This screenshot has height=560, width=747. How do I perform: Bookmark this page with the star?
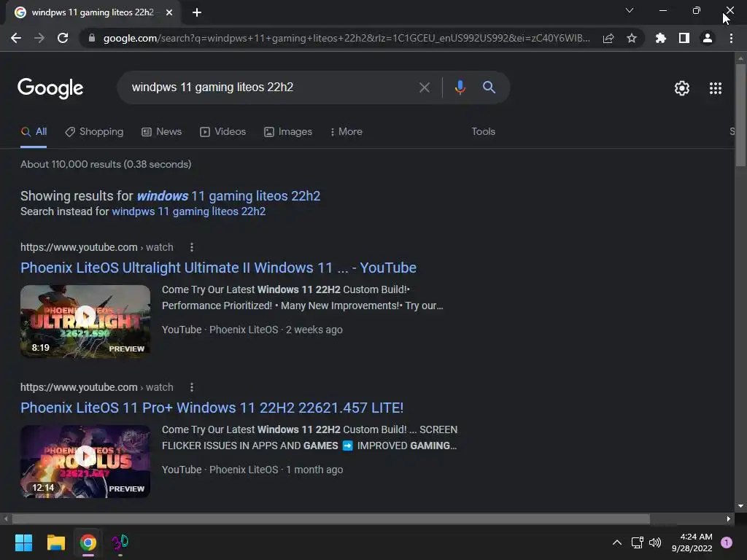[632, 38]
